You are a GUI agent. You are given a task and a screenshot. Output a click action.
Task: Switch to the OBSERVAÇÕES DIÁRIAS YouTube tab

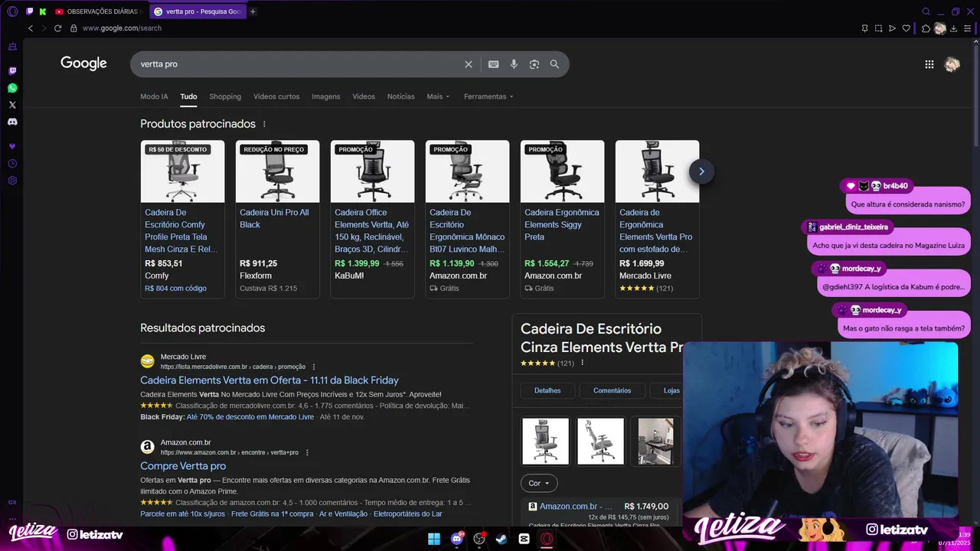coord(99,11)
